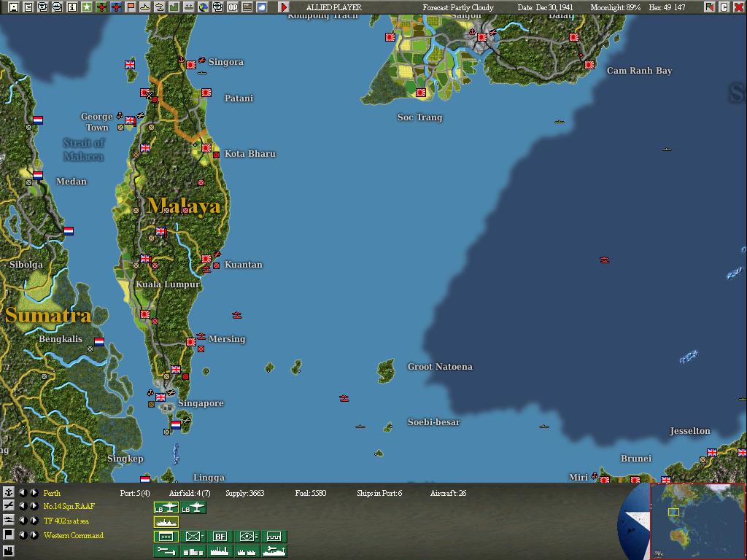Open the info 'i' screen icon

(72, 7)
